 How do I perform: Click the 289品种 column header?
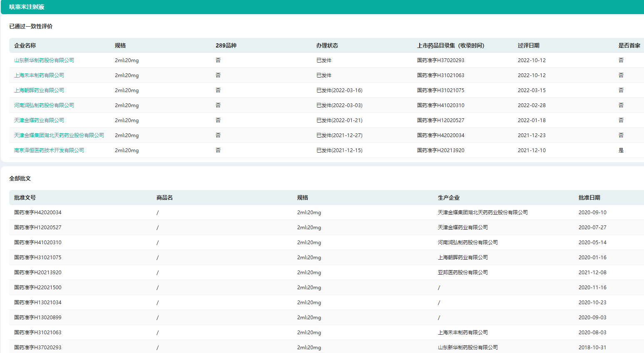(226, 45)
